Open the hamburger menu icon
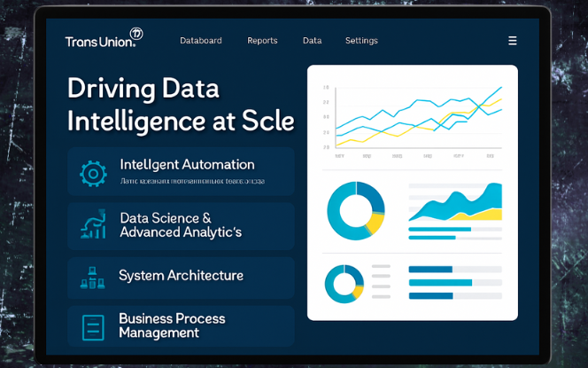588x368 pixels. (512, 41)
